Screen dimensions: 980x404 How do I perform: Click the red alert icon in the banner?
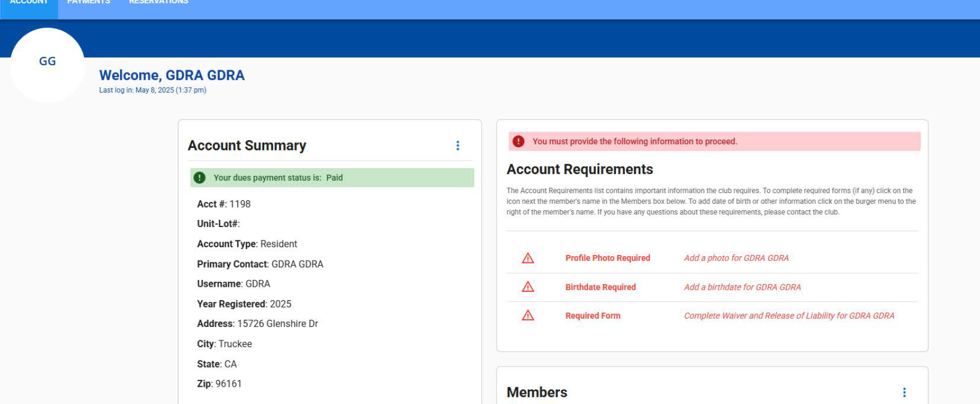pos(518,142)
